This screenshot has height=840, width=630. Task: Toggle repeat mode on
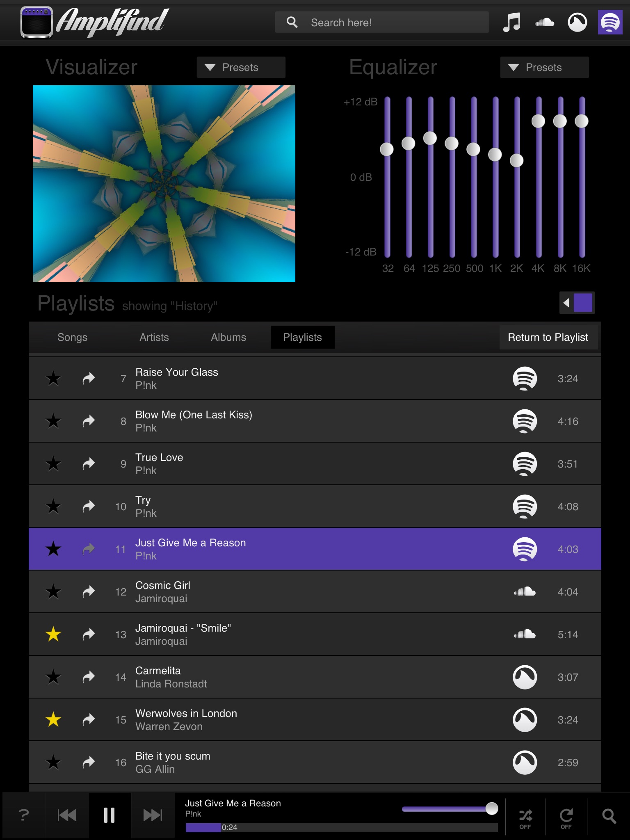[x=566, y=817]
